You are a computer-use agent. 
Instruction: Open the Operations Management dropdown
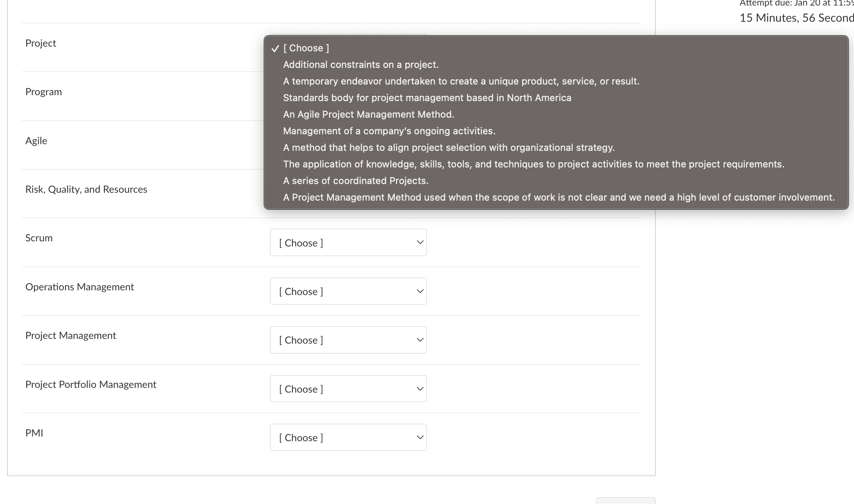click(x=348, y=291)
